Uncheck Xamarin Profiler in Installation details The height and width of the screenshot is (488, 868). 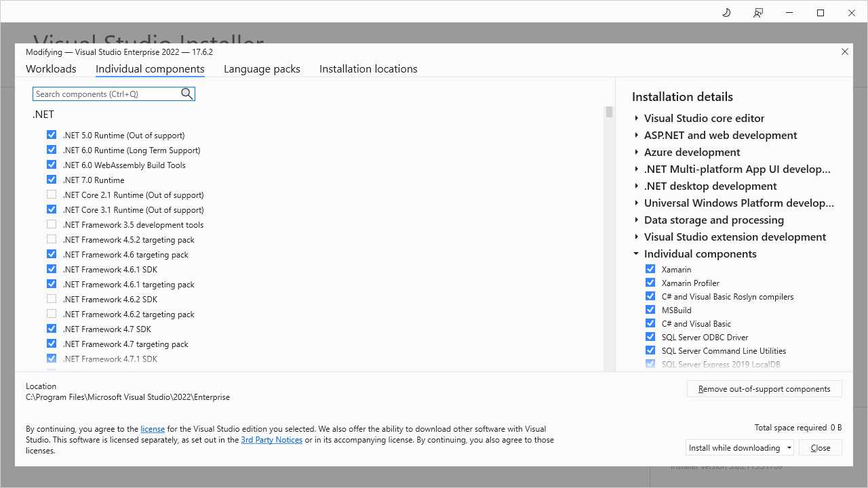[x=650, y=282]
